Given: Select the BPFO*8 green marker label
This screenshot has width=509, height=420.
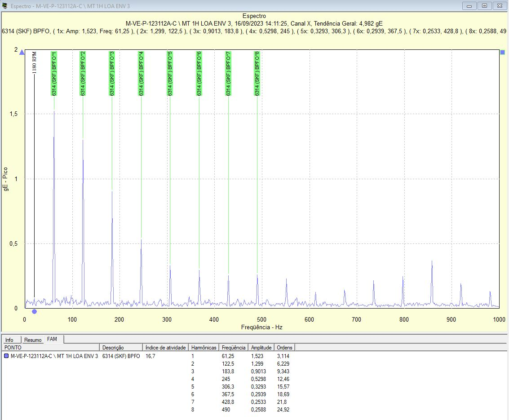Looking at the screenshot, I should pos(257,74).
